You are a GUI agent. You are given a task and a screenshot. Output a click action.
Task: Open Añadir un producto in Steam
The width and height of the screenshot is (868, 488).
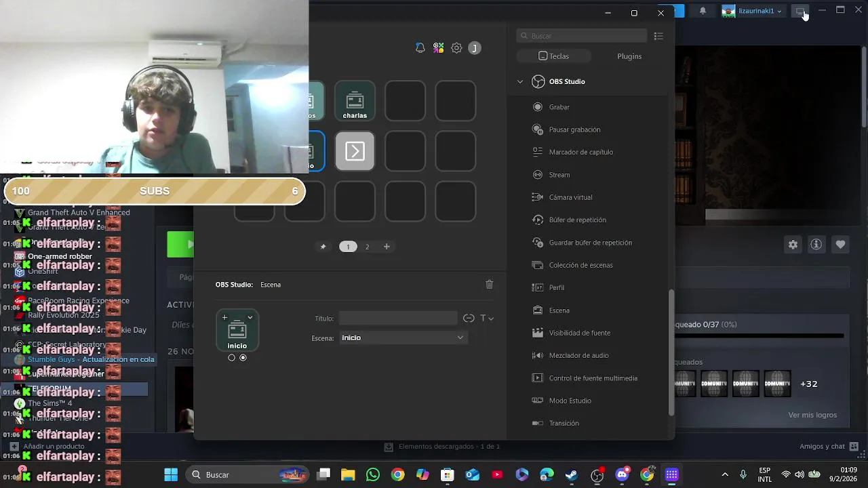[47, 446]
